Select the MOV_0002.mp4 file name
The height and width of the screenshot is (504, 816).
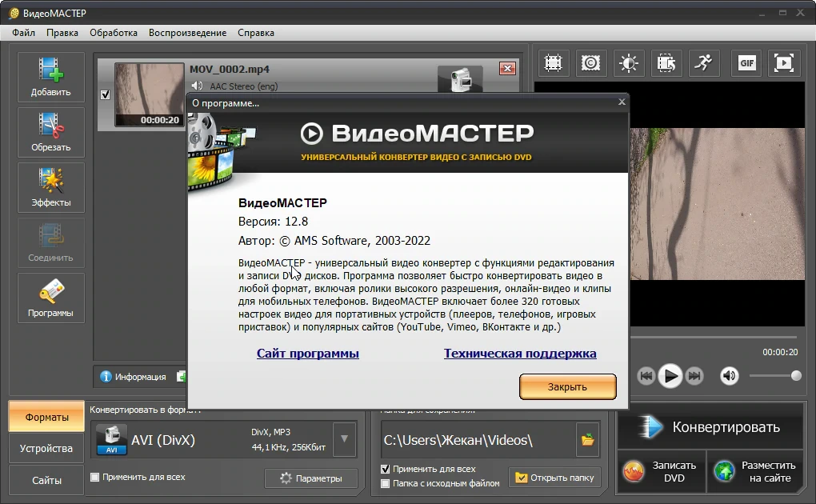coord(230,70)
